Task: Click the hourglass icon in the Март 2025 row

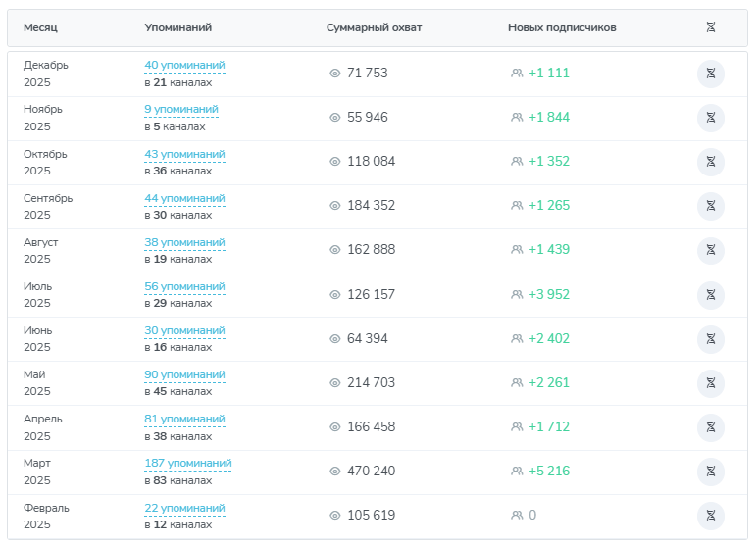Action: coord(710,472)
